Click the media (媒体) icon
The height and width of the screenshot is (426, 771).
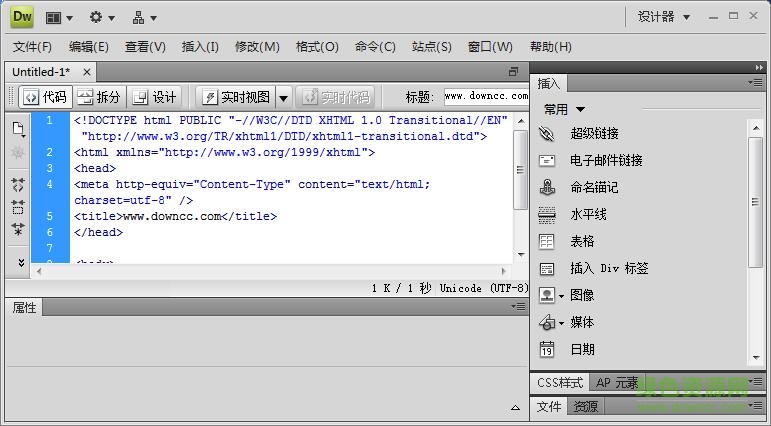pyautogui.click(x=547, y=322)
